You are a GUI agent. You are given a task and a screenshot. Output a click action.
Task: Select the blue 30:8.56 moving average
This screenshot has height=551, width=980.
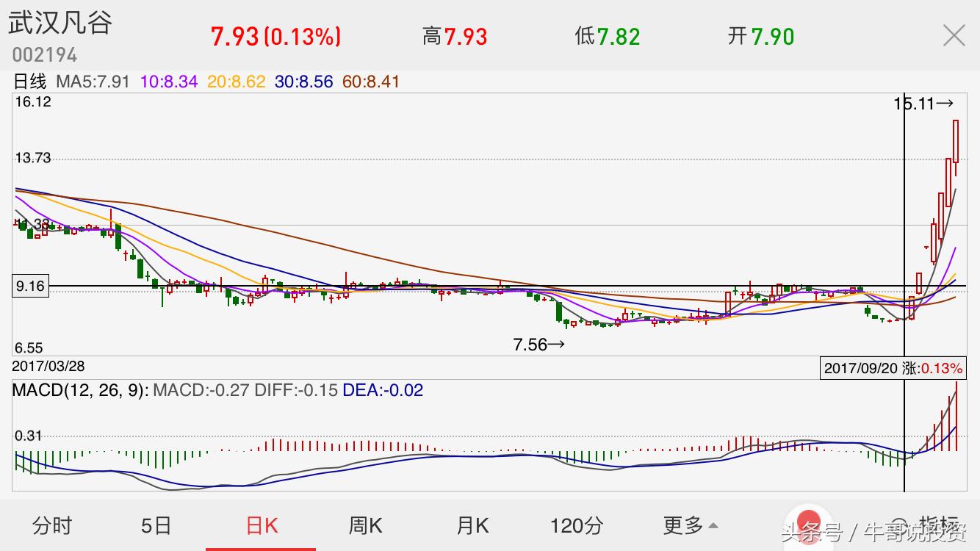(x=304, y=82)
